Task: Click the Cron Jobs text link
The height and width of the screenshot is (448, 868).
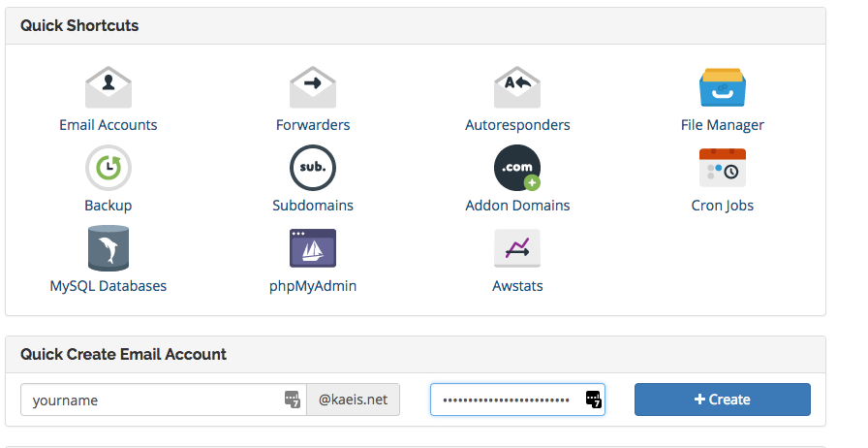Action: (x=722, y=206)
